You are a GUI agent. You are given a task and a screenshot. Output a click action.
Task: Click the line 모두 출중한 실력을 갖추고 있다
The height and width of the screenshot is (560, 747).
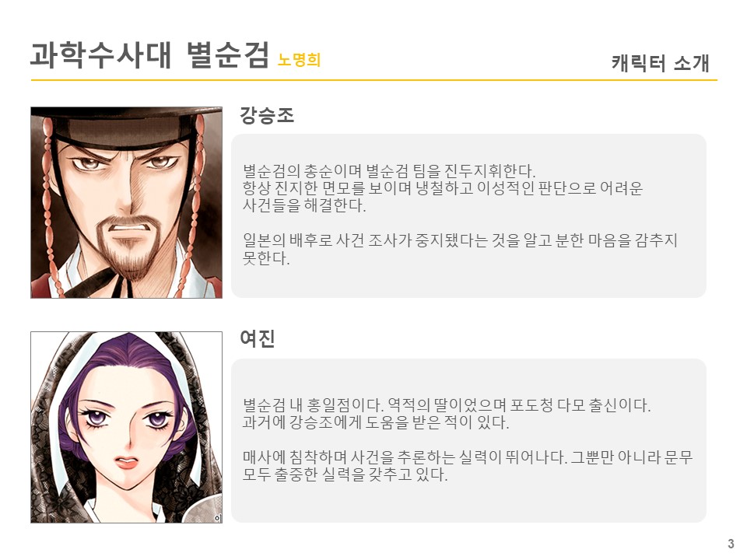click(x=345, y=474)
